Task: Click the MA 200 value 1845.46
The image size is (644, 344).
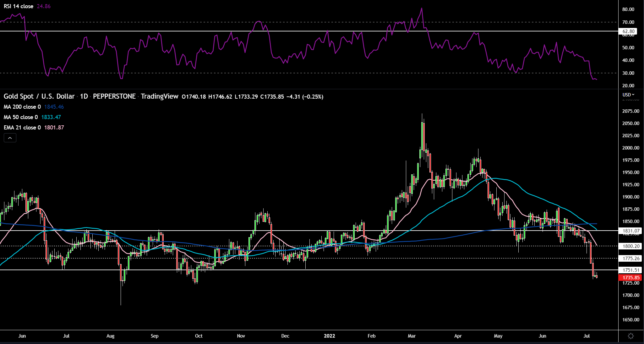Action: point(54,107)
